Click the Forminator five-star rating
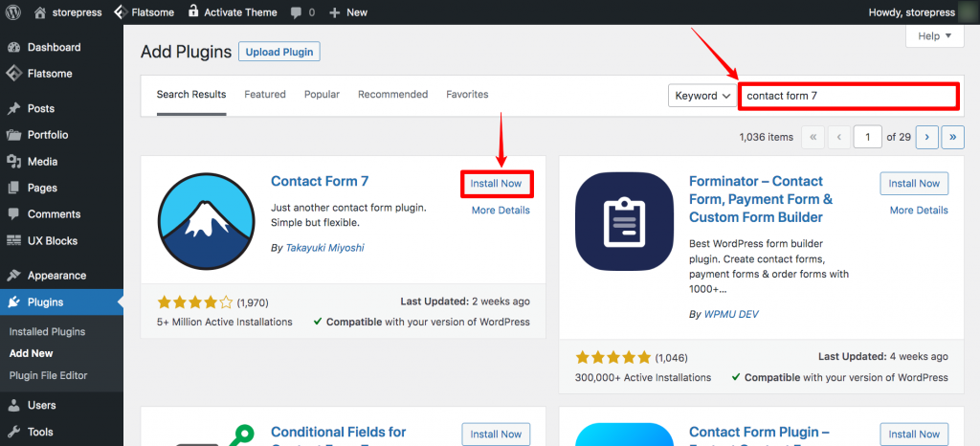This screenshot has height=446, width=980. click(x=613, y=358)
